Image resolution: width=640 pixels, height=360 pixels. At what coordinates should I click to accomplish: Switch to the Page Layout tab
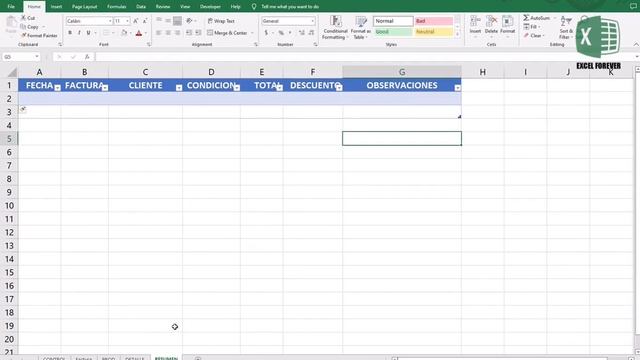[84, 7]
